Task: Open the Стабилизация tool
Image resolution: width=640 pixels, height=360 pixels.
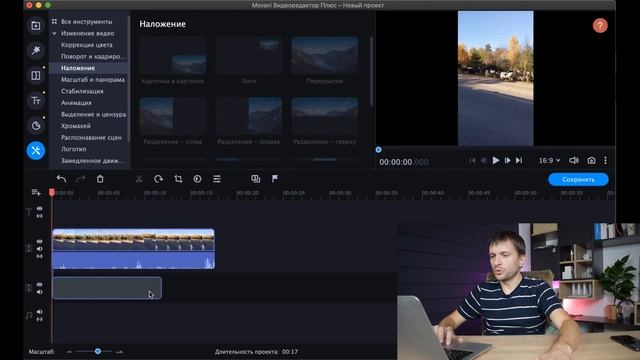Action: click(82, 91)
